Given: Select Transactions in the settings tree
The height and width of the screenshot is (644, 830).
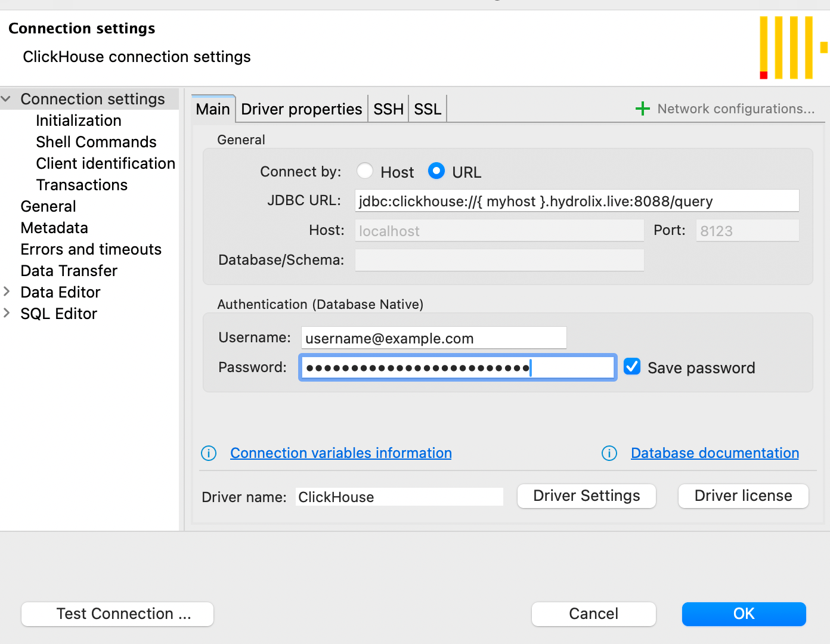Looking at the screenshot, I should coord(82,185).
